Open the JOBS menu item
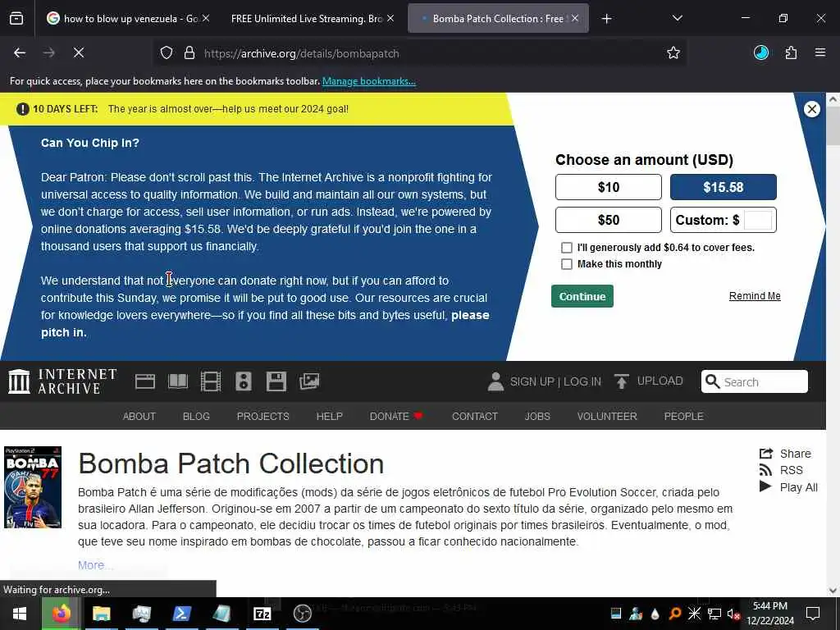Screen dimensions: 840x630 [x=537, y=416]
